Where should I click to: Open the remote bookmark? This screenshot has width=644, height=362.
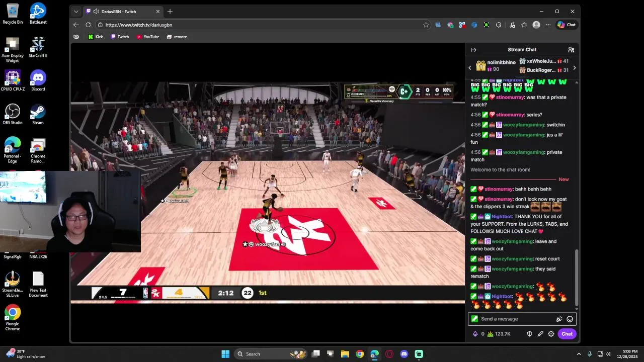(x=177, y=37)
